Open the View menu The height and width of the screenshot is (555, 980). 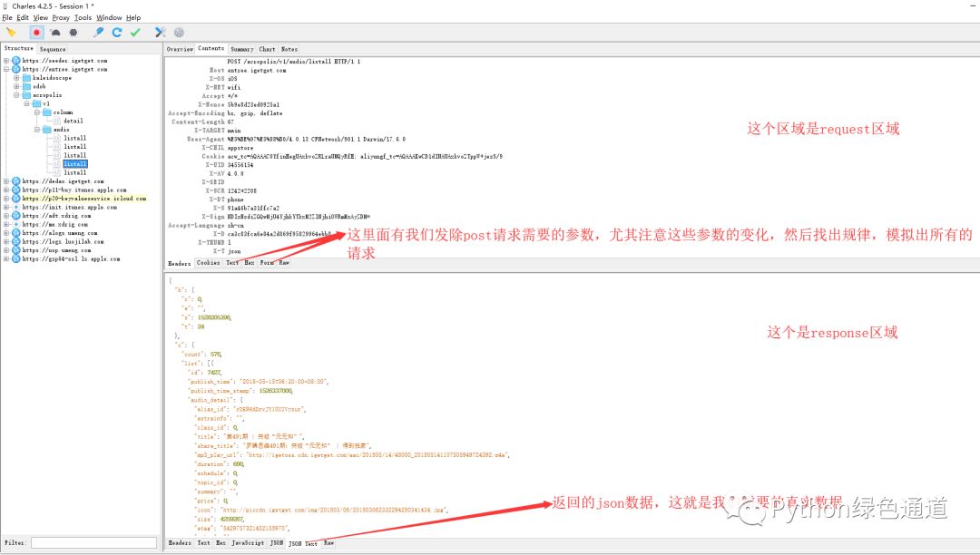(41, 18)
